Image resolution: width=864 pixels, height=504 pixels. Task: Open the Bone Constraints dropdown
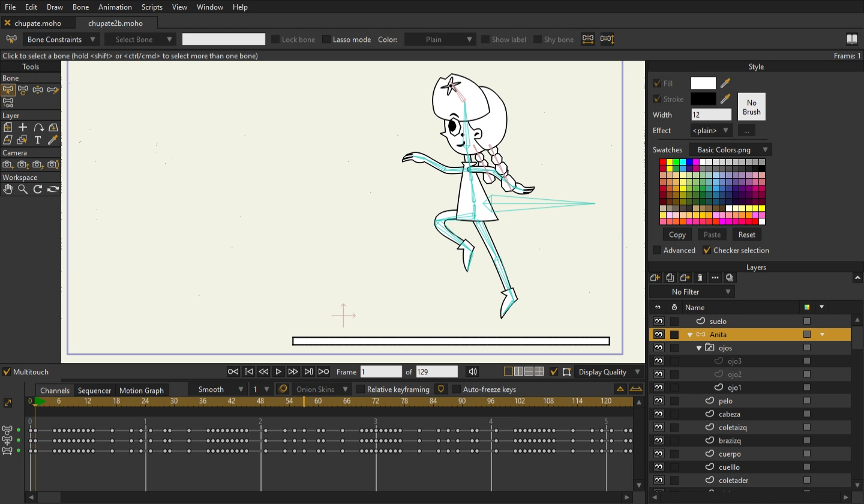pos(61,40)
